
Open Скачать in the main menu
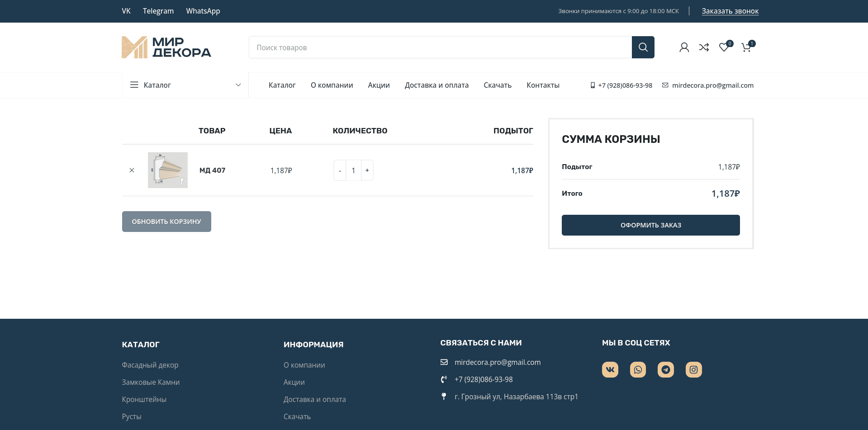point(498,85)
